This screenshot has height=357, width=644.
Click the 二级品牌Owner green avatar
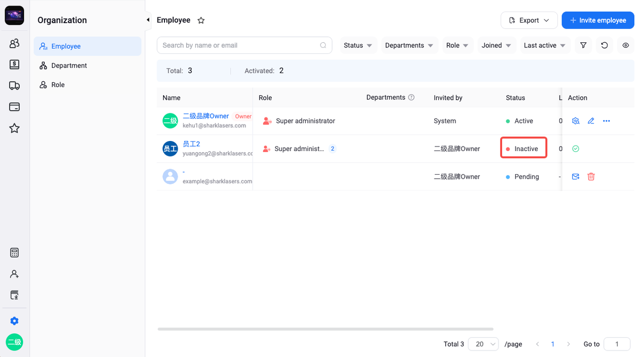coord(170,121)
